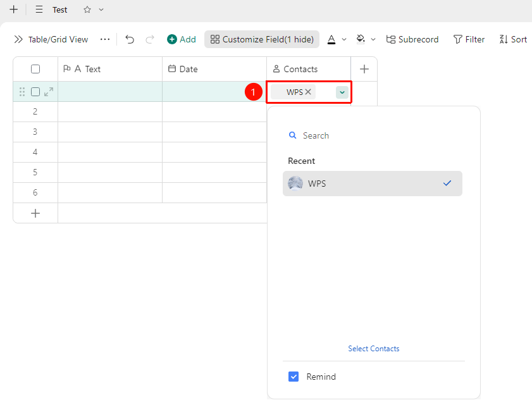Screen dimensions: 532x412
Task: Open the three-dot more options menu
Action: (x=105, y=39)
